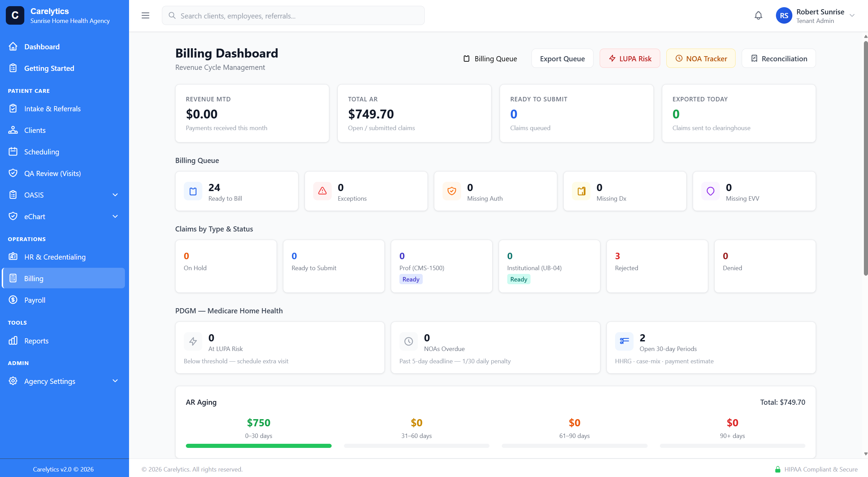
Task: Open the LUPA Risk button
Action: [x=630, y=59]
